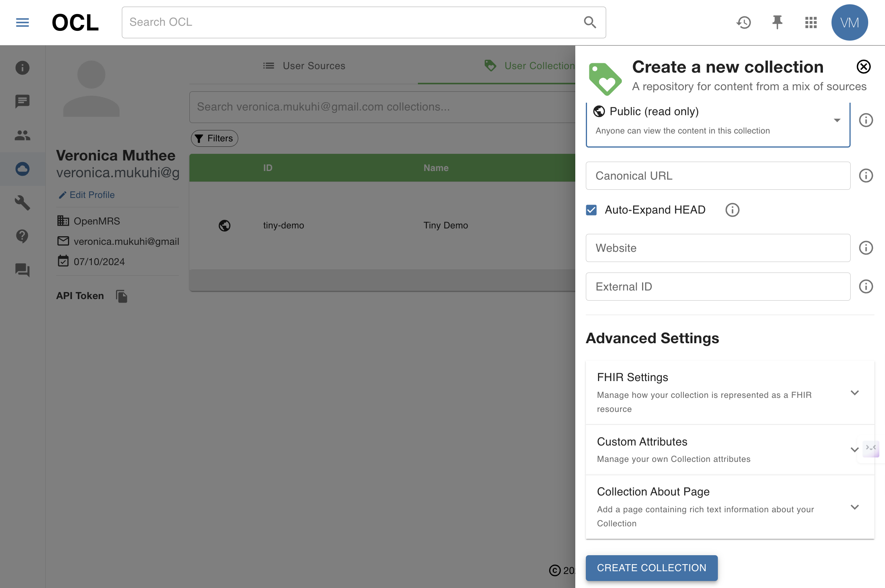Expand the Custom Attributes section
Viewport: 885px width, 588px height.
pos(730,450)
